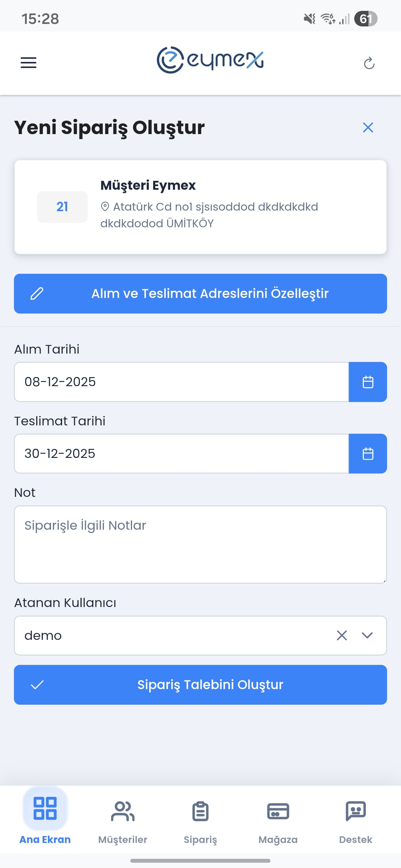Open calendar picker for Teslimat Tarihi
The image size is (401, 868).
tap(368, 453)
